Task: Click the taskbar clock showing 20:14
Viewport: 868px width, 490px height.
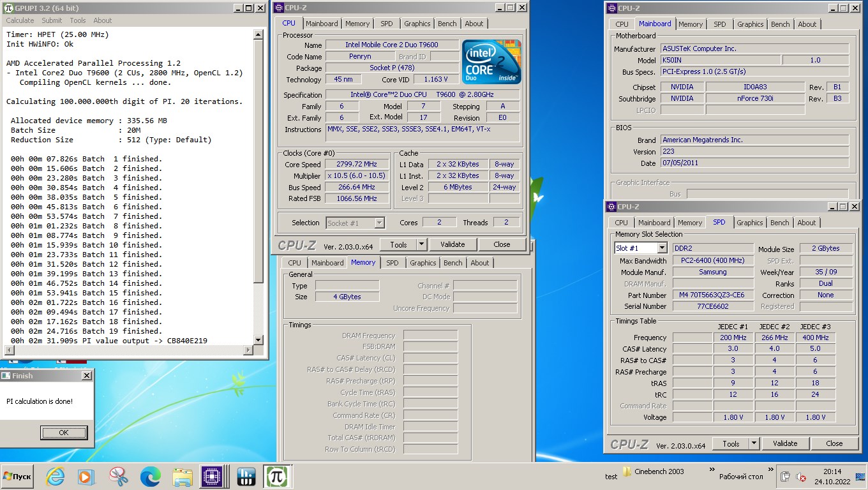Action: point(832,477)
